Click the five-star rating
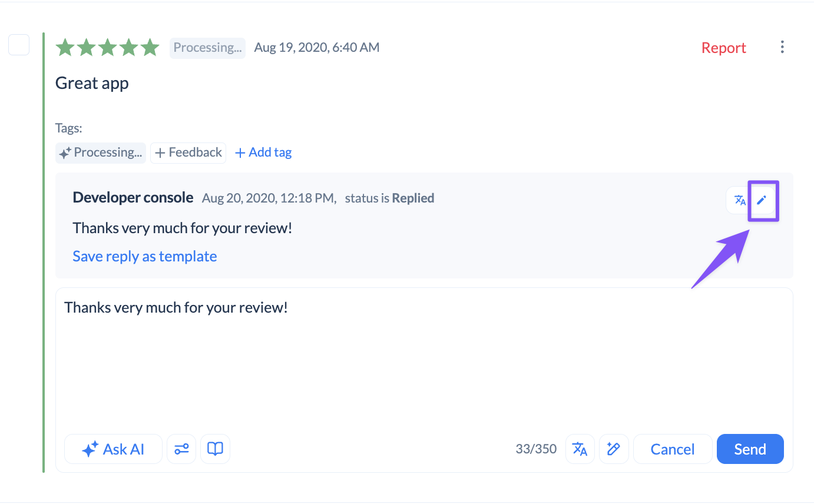814x504 pixels. 107,48
